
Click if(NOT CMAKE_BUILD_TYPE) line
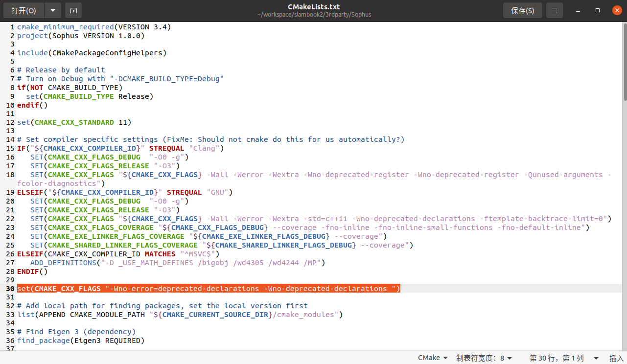(70, 88)
